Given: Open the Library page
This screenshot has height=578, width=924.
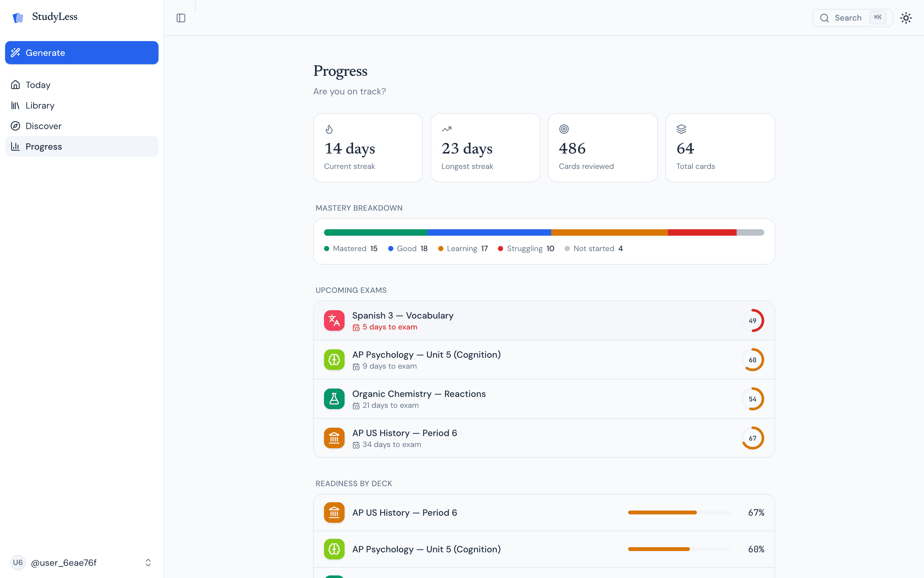Looking at the screenshot, I should click(82, 106).
